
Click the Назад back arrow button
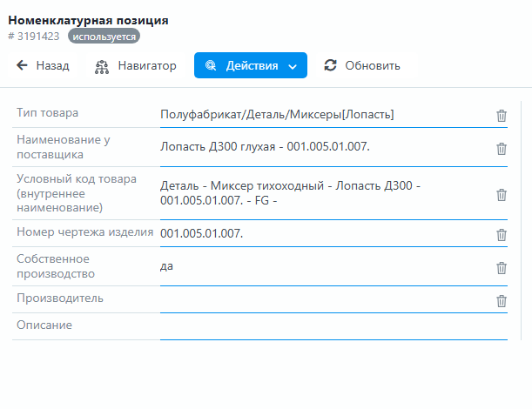pyautogui.click(x=43, y=65)
